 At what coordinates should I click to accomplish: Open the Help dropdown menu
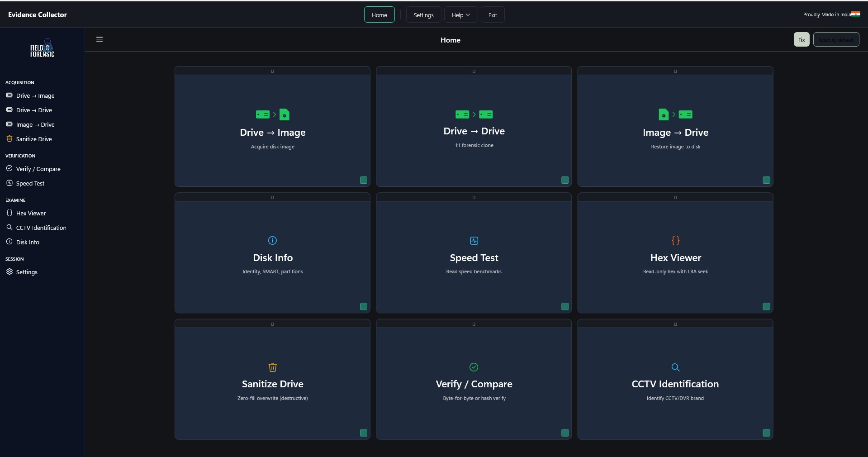coord(461,15)
